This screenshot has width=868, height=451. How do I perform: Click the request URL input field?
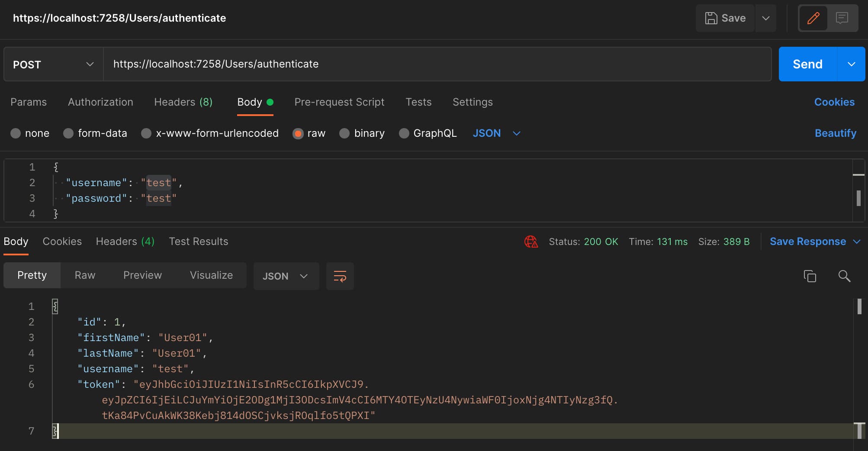pos(437,64)
